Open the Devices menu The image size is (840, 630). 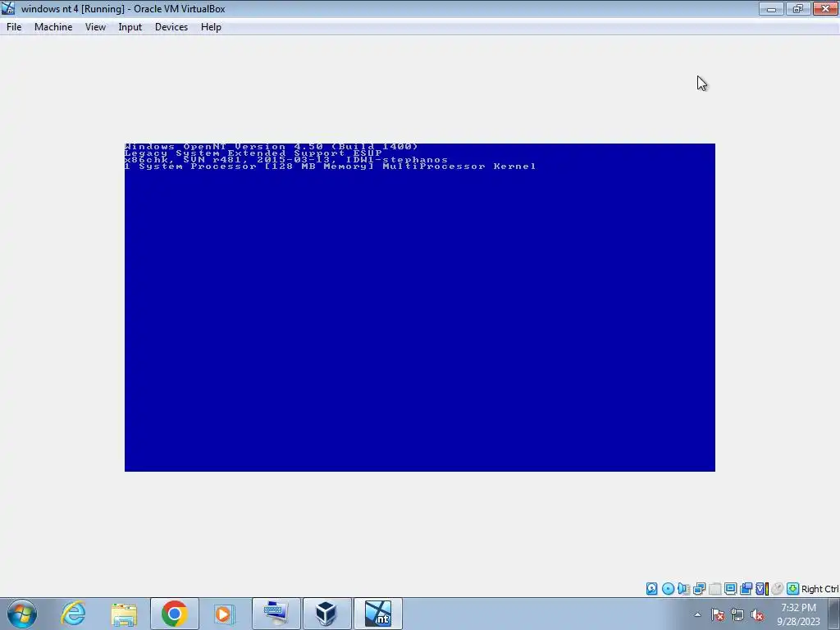click(x=171, y=27)
